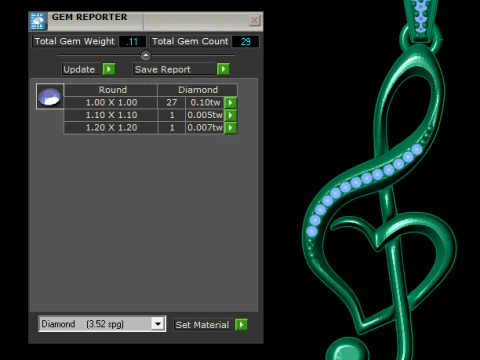Viewport: 480px width, 360px height.
Task: Click the Set Material label
Action: (x=204, y=325)
